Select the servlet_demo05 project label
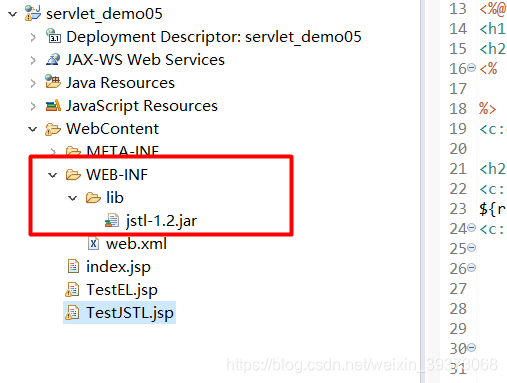 pos(104,14)
